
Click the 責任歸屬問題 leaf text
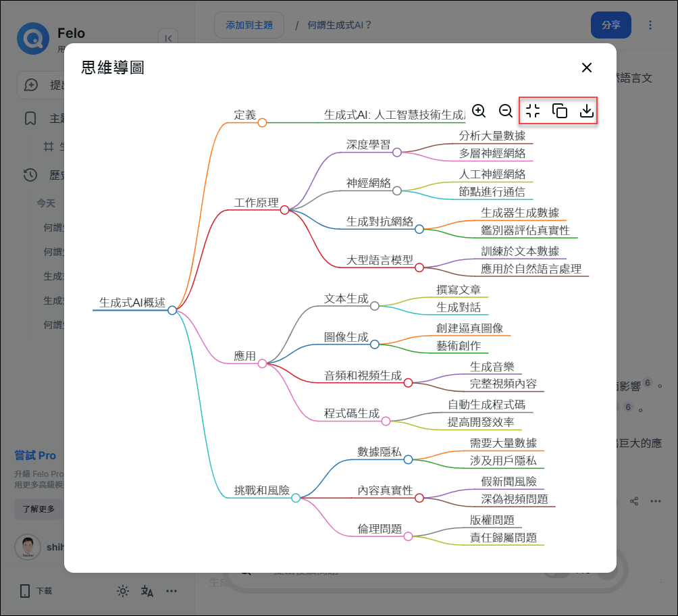click(x=503, y=537)
